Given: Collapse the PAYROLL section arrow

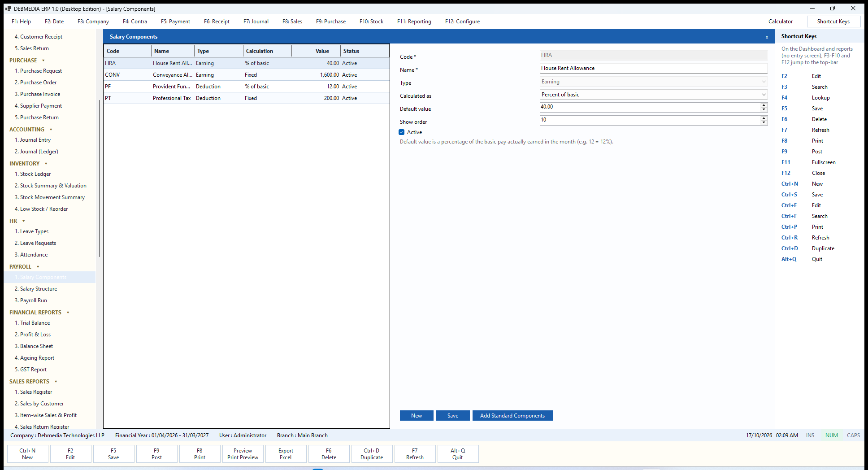Looking at the screenshot, I should [x=38, y=267].
